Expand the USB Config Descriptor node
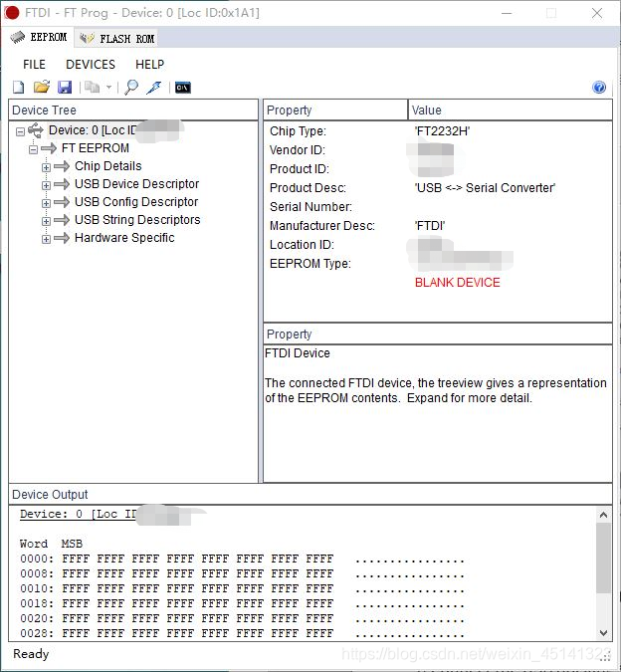This screenshot has height=672, width=621. tap(46, 203)
